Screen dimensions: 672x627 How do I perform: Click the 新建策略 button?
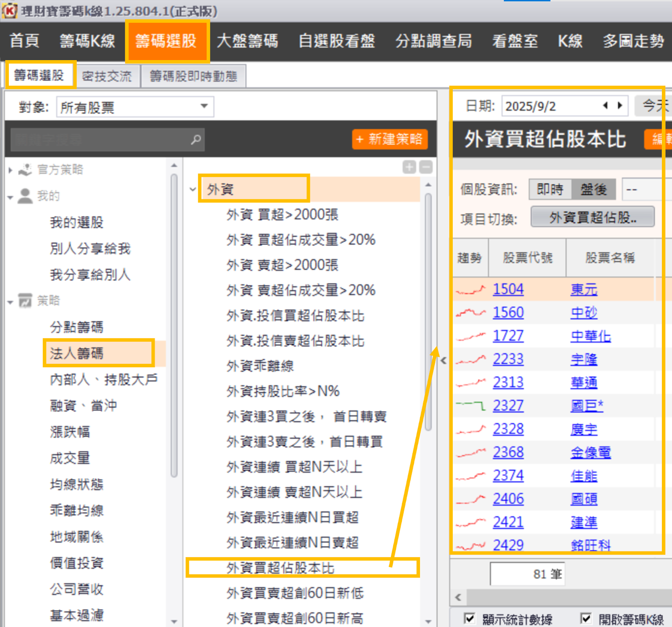[x=389, y=139]
